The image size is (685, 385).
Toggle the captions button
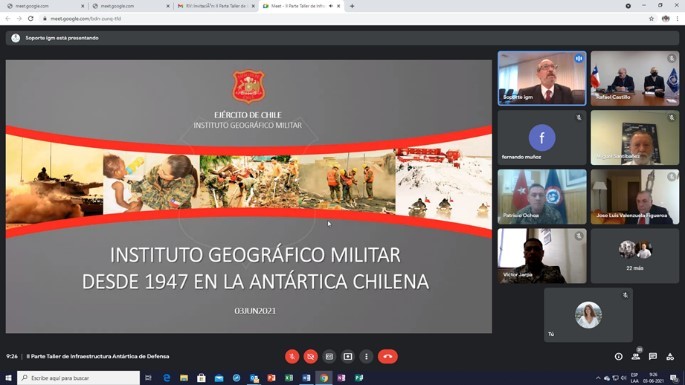[x=329, y=357]
